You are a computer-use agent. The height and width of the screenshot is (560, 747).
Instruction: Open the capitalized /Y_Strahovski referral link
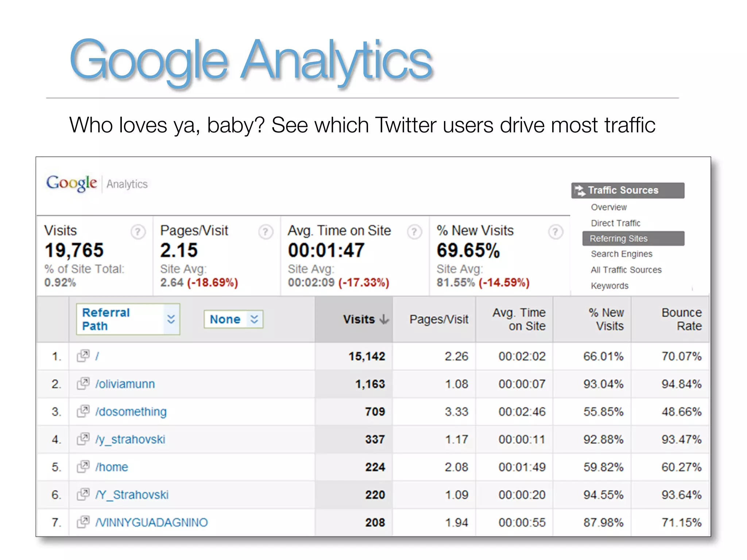[x=132, y=495]
